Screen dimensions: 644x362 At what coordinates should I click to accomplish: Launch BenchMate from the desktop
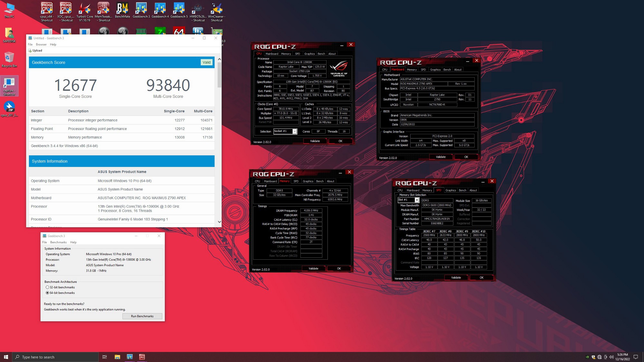(x=122, y=10)
